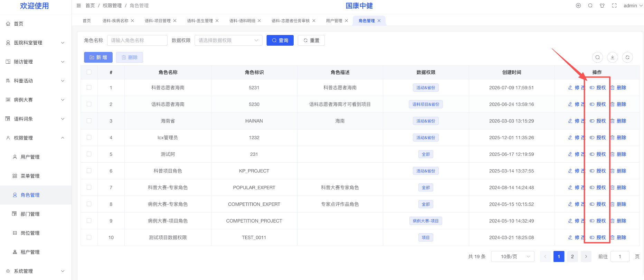Open the 数据权限 select dropdown

[228, 40]
